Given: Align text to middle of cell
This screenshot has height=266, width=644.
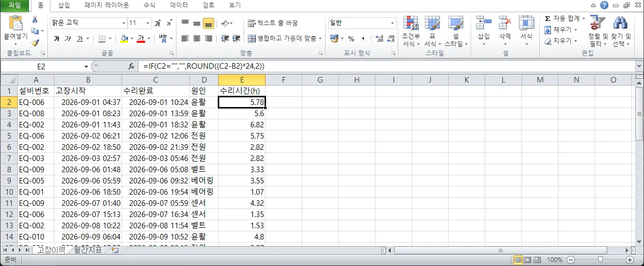Looking at the screenshot, I should tap(196, 23).
